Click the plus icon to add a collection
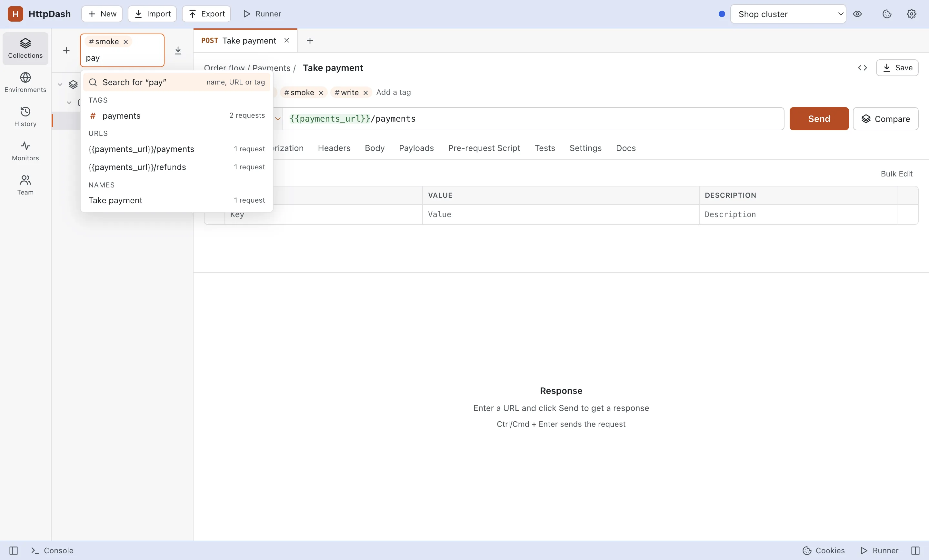Screen dimensions: 929x560 click(x=66, y=50)
